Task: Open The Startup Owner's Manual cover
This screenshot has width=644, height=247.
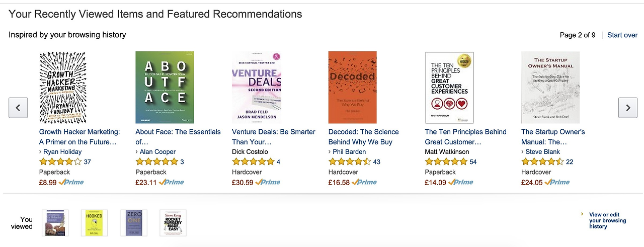Action: tap(550, 88)
